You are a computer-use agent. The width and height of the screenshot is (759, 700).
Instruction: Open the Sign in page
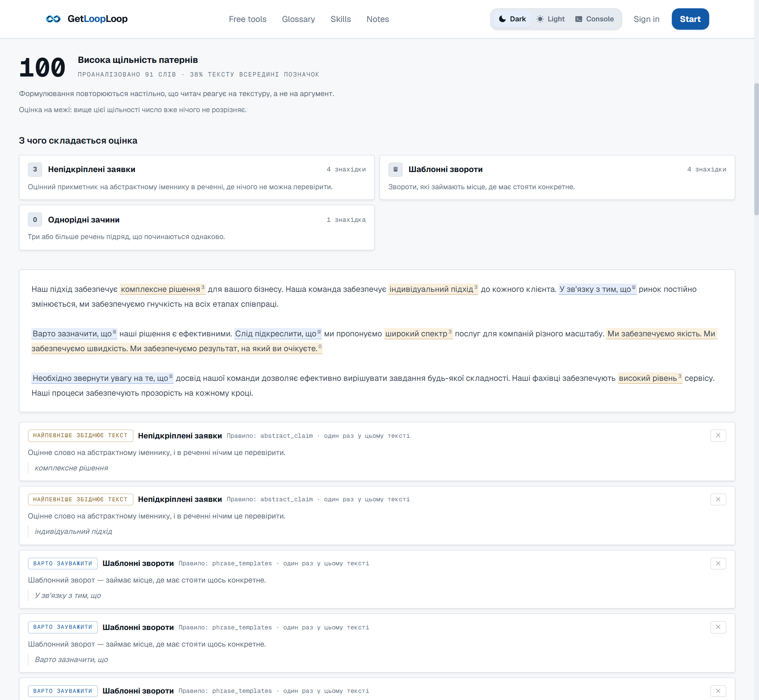coord(647,19)
